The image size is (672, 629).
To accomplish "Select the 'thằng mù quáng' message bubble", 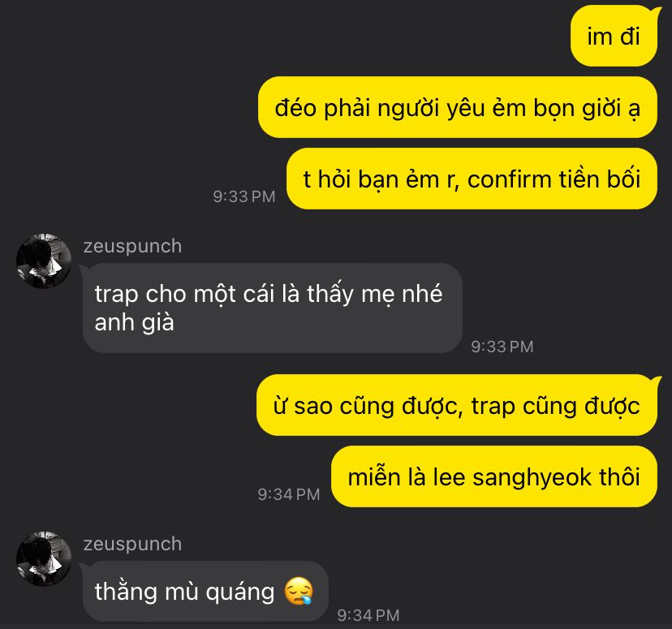I will (x=205, y=592).
